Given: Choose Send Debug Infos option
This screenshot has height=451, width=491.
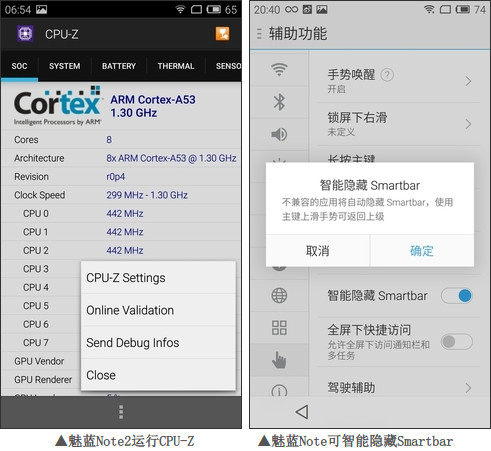Looking at the screenshot, I should 158,343.
